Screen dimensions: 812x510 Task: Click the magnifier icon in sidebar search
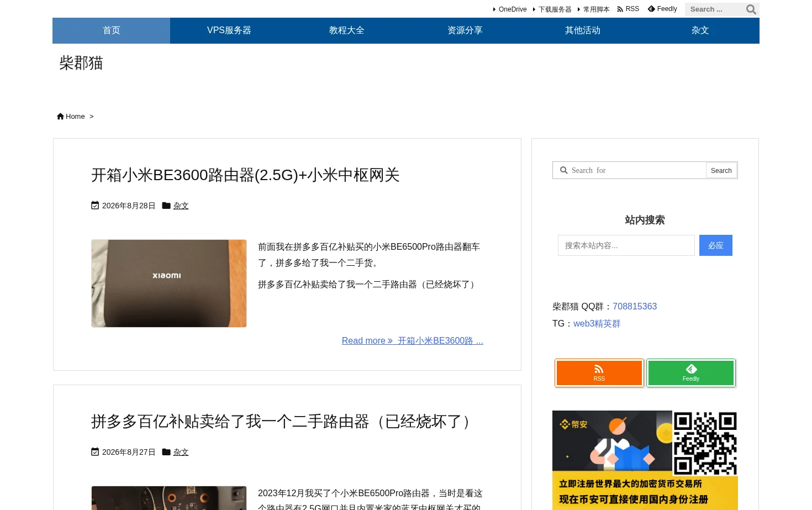click(x=563, y=170)
